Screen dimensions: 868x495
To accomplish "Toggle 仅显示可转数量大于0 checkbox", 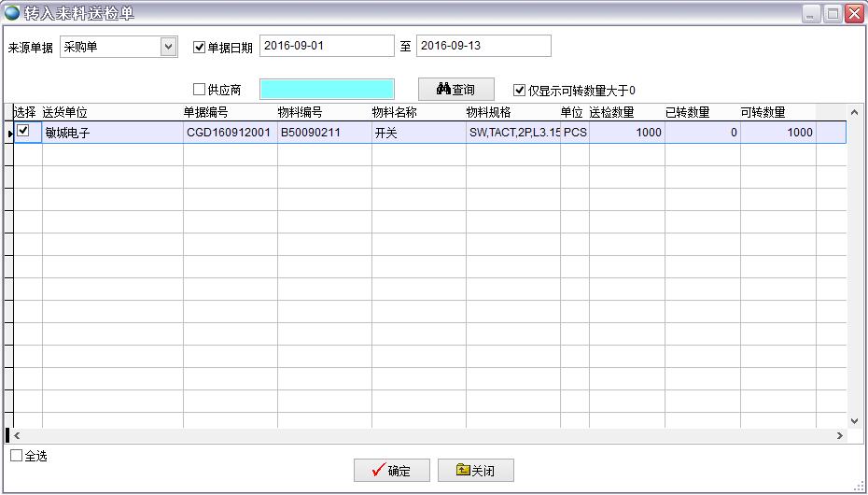I will click(520, 91).
